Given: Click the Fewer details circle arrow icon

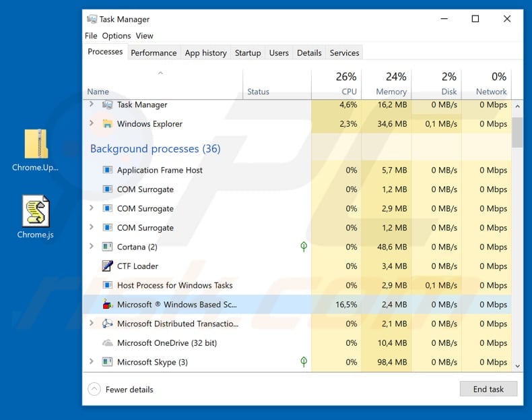Looking at the screenshot, I should click(94, 389).
